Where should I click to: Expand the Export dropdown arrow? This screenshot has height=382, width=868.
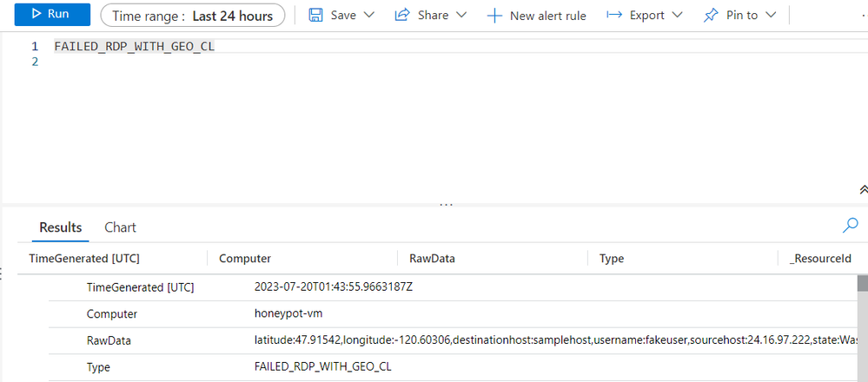point(677,15)
